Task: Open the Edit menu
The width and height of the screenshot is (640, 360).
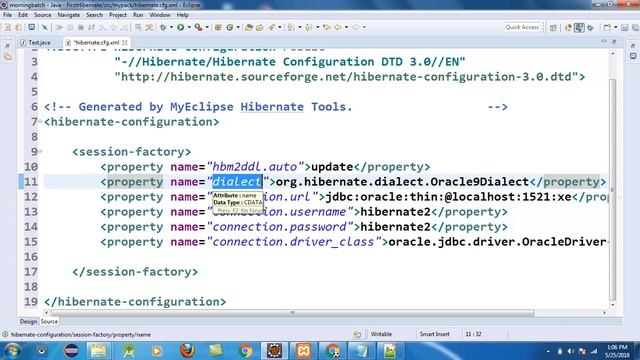Action: 23,15
